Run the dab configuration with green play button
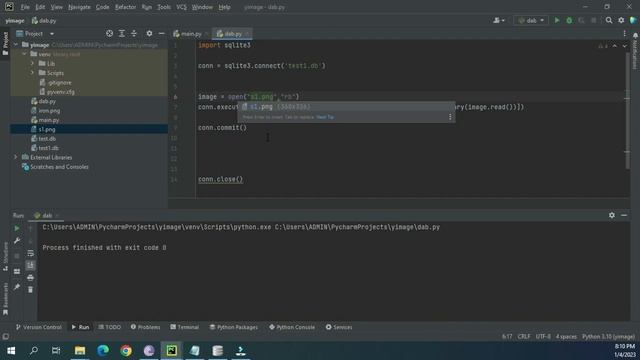This screenshot has height=360, width=640. pos(557,20)
